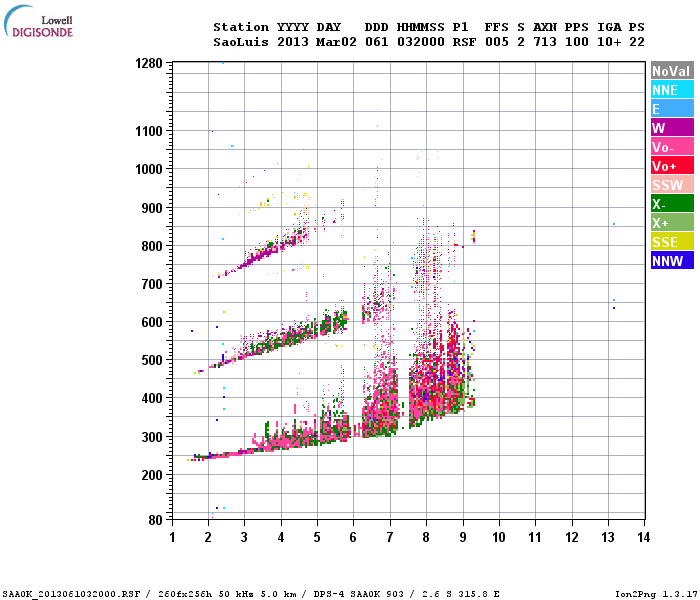The height and width of the screenshot is (600, 700).
Task: Click the 6 MHz frequency axis label
Action: pos(353,537)
